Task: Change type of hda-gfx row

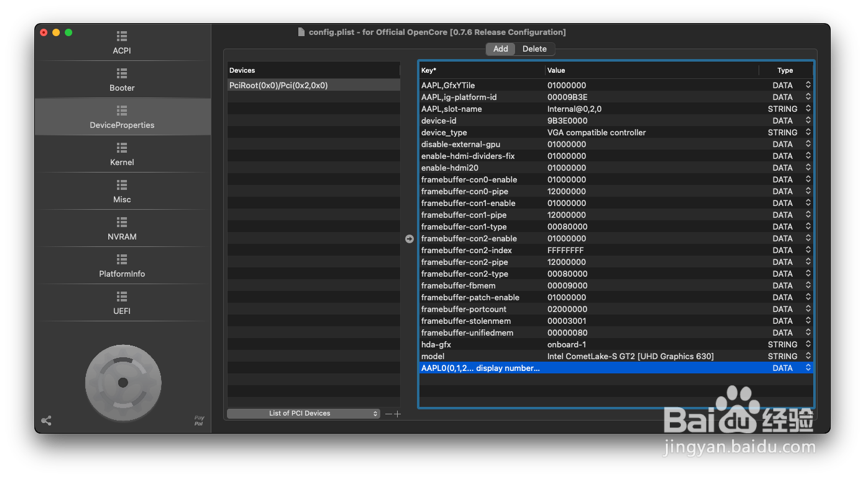Action: (x=808, y=344)
